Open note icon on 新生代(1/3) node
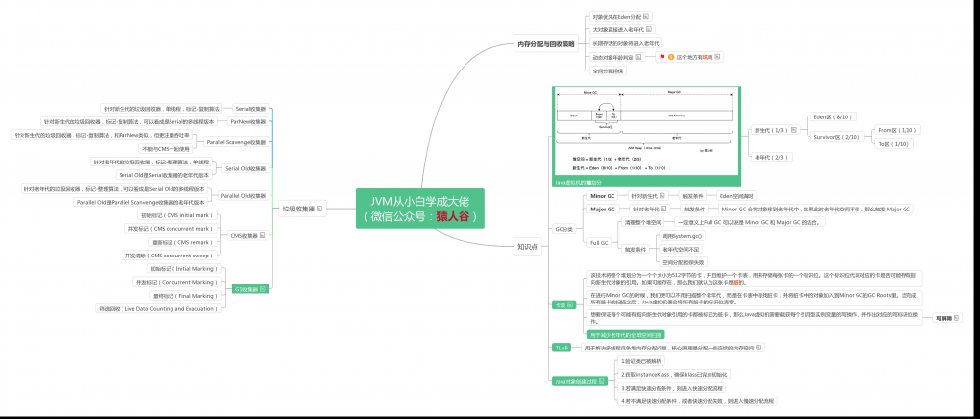980x419 pixels. click(x=793, y=130)
